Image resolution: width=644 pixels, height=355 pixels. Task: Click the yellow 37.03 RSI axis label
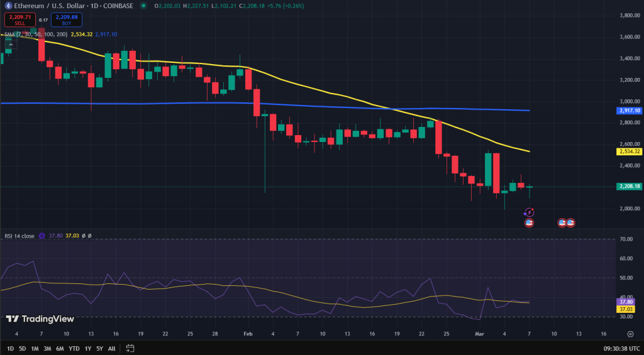pyautogui.click(x=625, y=309)
